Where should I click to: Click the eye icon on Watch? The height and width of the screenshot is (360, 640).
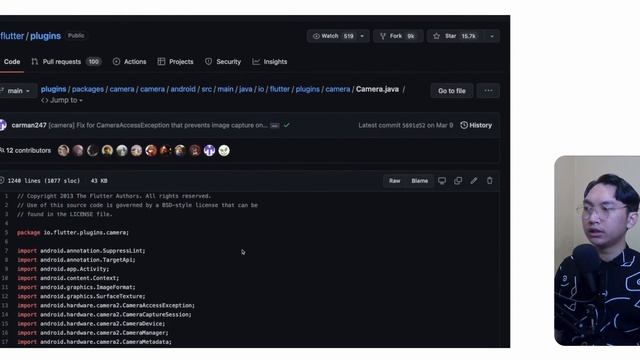click(316, 36)
